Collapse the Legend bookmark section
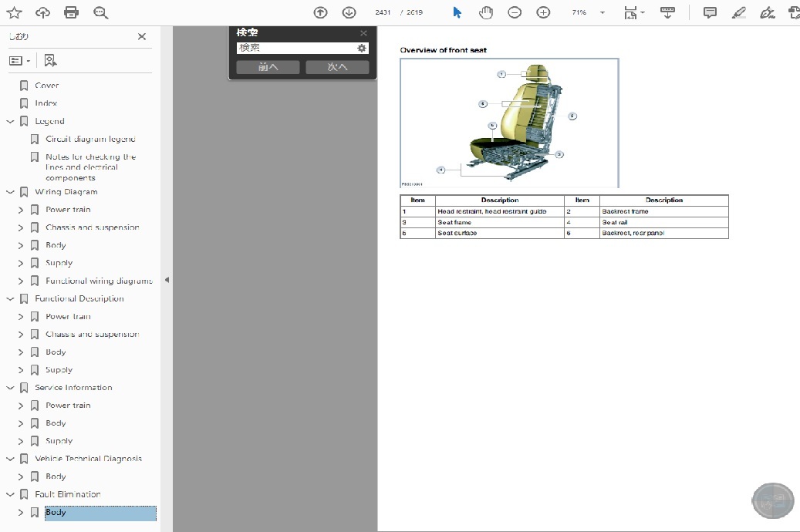This screenshot has width=800, height=532. tap(10, 121)
